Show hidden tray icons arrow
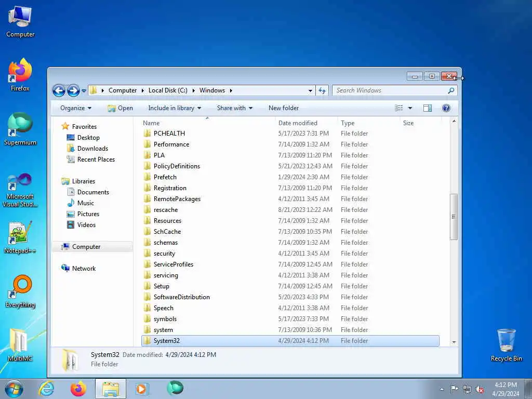Image resolution: width=532 pixels, height=399 pixels. [x=442, y=389]
